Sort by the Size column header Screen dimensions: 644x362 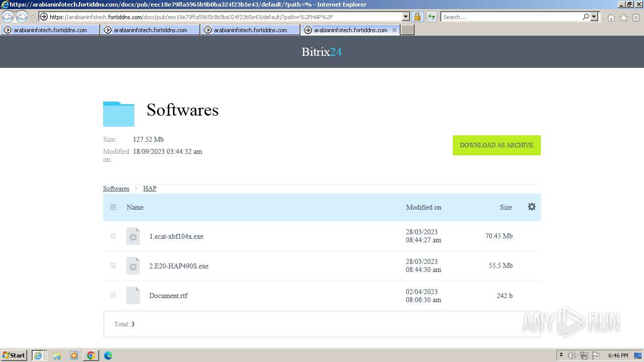click(x=506, y=207)
